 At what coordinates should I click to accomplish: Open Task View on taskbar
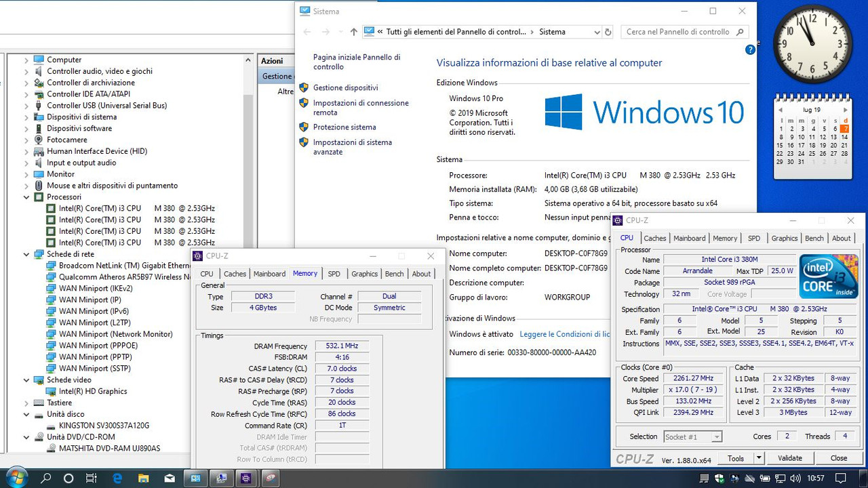click(91, 479)
